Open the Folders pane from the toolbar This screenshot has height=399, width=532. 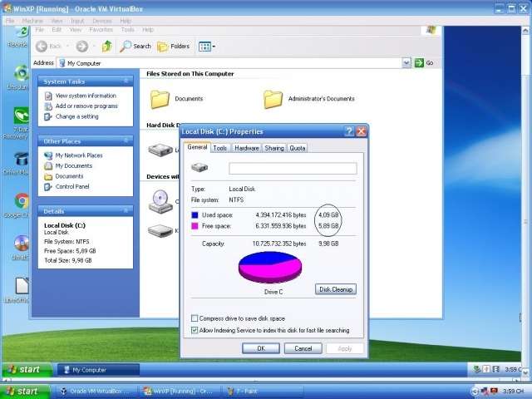click(173, 47)
